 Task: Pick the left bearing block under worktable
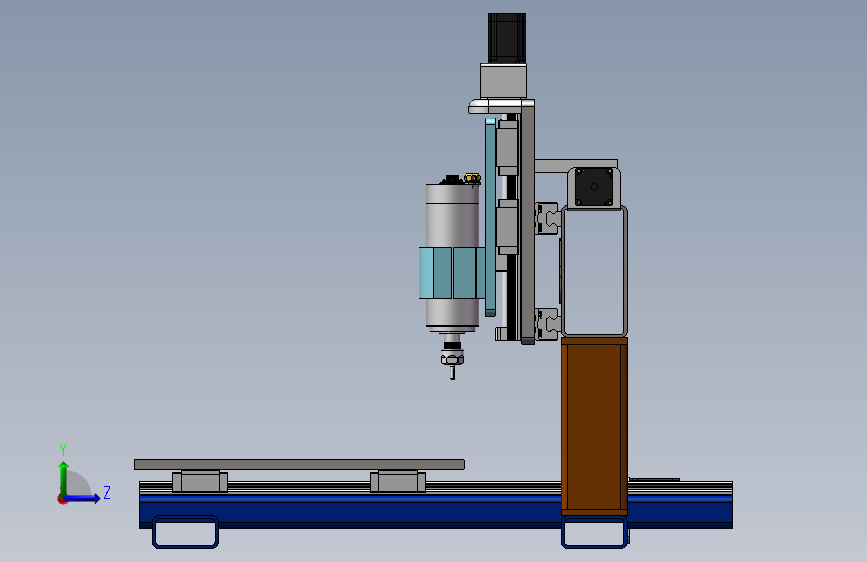200,481
